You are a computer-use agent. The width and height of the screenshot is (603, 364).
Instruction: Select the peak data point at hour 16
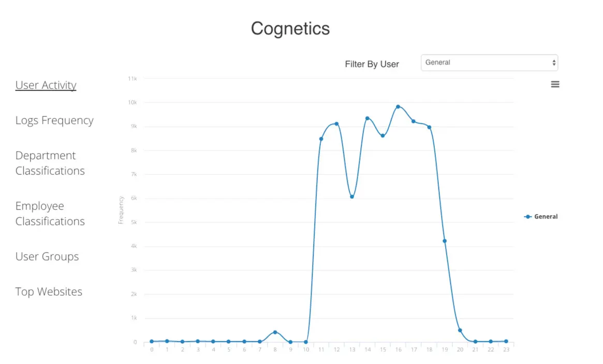click(x=398, y=107)
